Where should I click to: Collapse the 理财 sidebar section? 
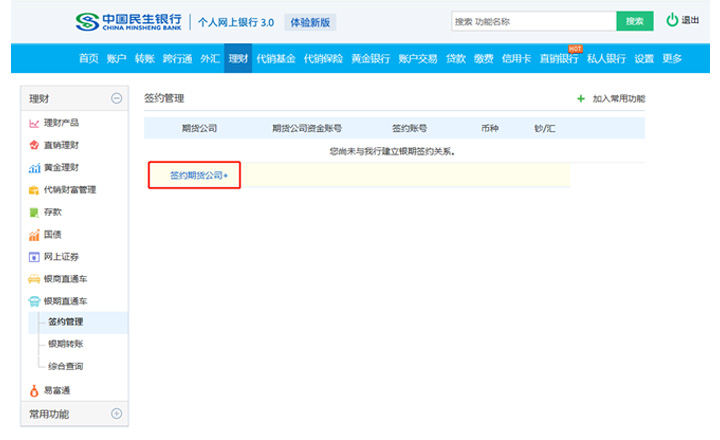(x=116, y=98)
